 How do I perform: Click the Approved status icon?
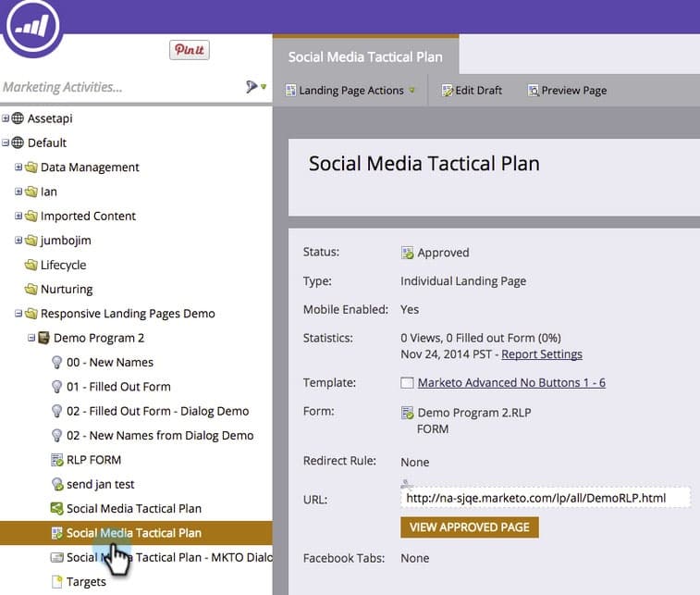[407, 253]
